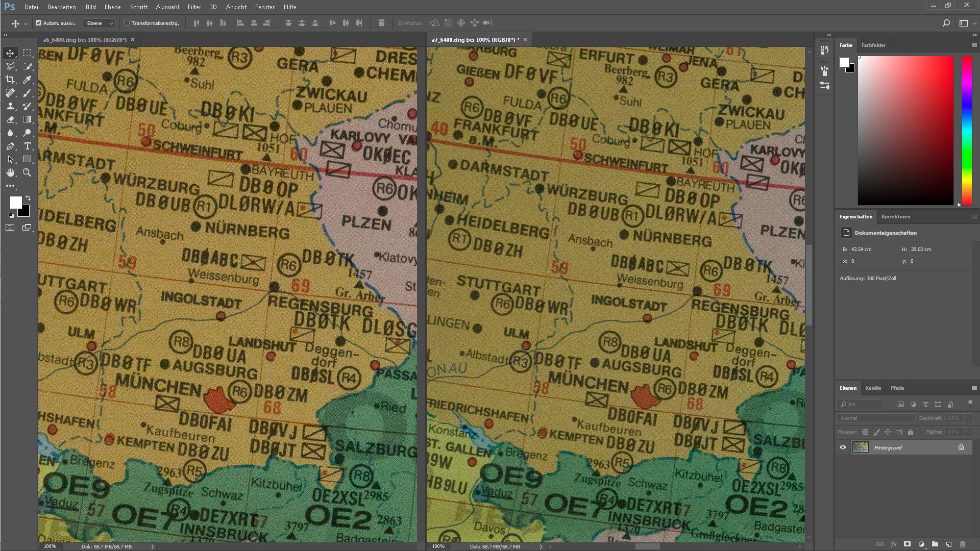Click the search magnifier in options bar
Viewport: 980px width, 551px height.
[946, 23]
